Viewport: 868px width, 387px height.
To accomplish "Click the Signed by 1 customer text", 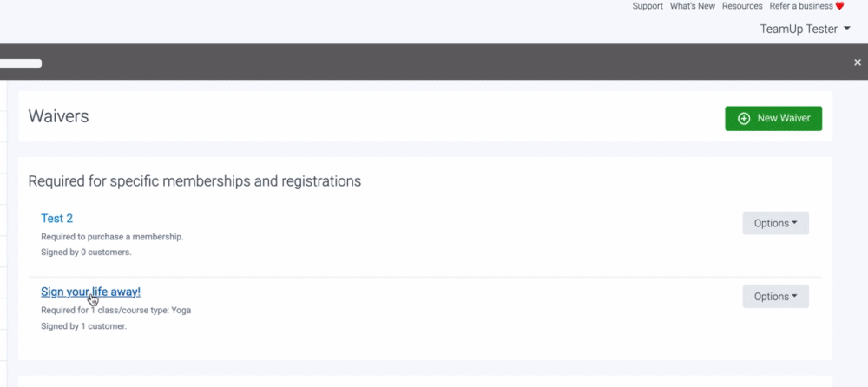I will coord(83,326).
